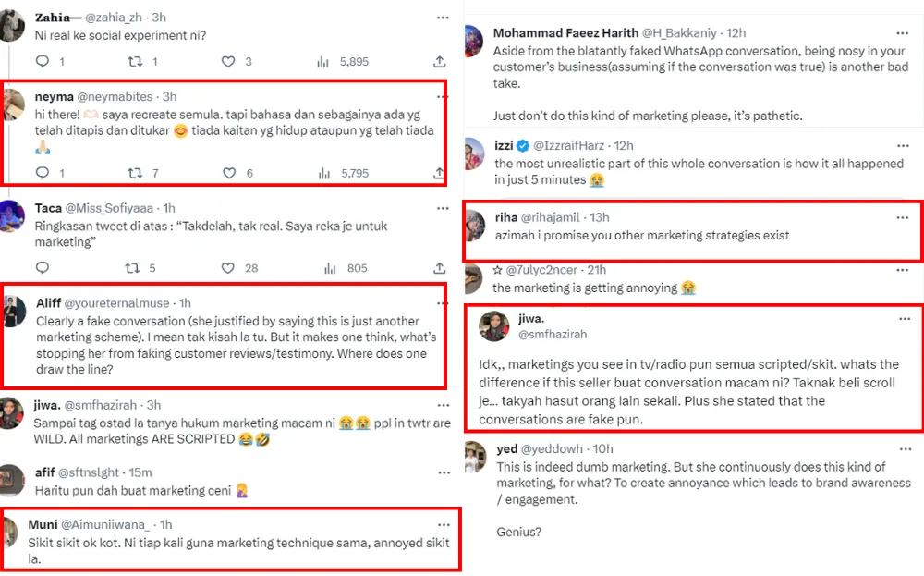Image resolution: width=924 pixels, height=576 pixels.
Task: Open more options on riha's tweet
Action: [903, 216]
